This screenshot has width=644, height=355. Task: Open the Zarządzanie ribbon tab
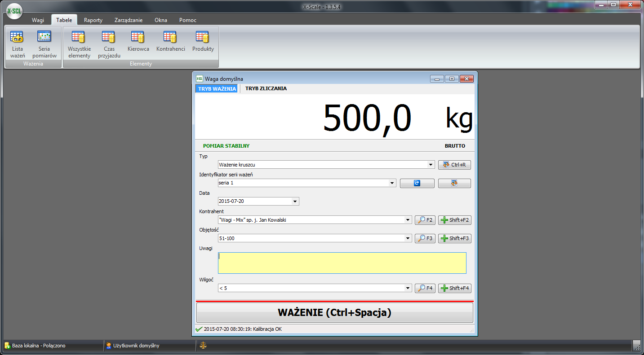128,20
